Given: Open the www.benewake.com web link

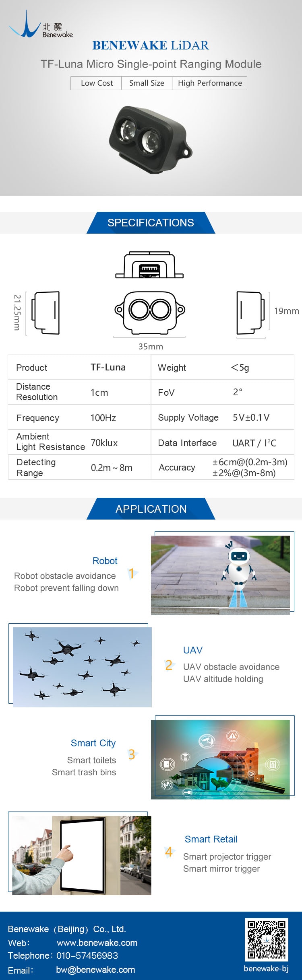Looking at the screenshot, I should [x=97, y=943].
